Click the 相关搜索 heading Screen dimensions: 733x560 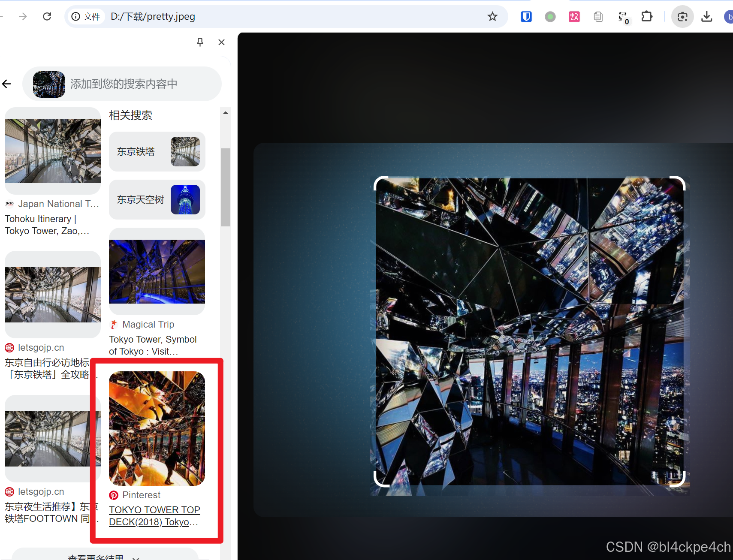pos(130,115)
